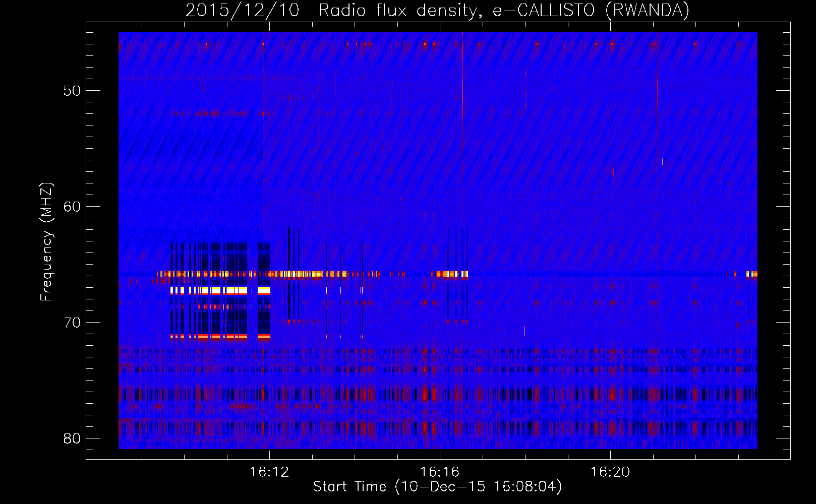This screenshot has width=816, height=504.
Task: Click the '70' frequency tick label
Action: pyautogui.click(x=72, y=323)
